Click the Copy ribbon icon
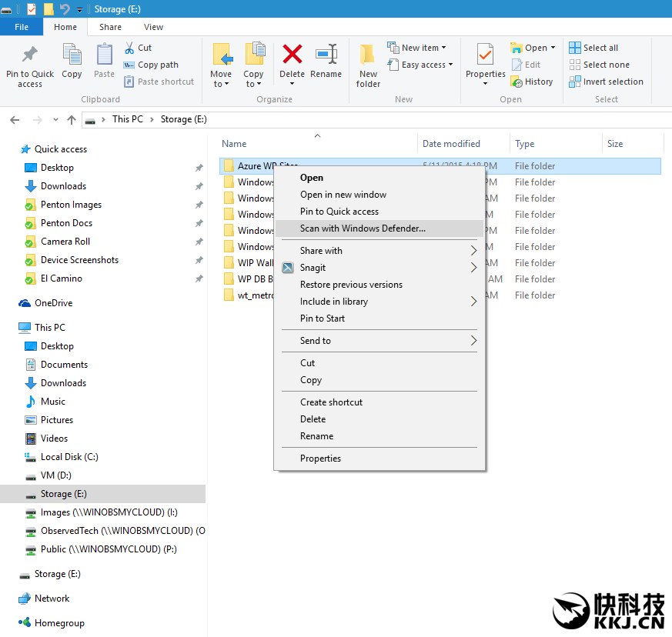This screenshot has height=637, width=672. coord(72,55)
